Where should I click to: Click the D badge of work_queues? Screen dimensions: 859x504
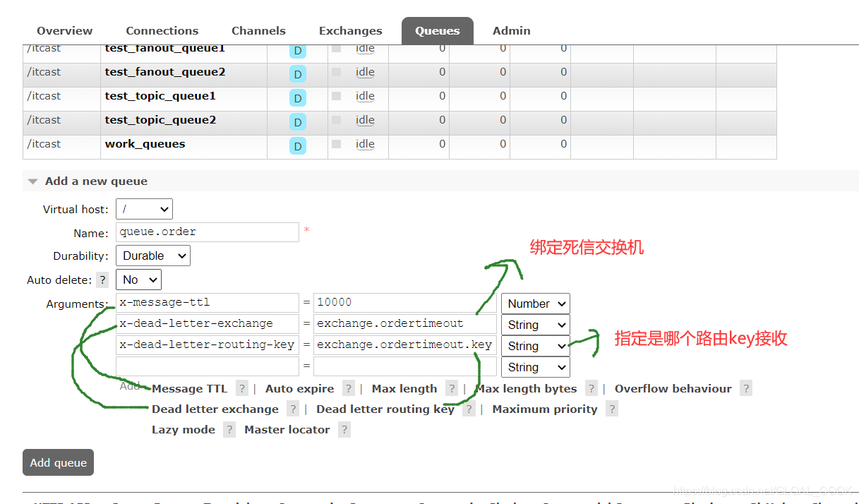coord(297,146)
